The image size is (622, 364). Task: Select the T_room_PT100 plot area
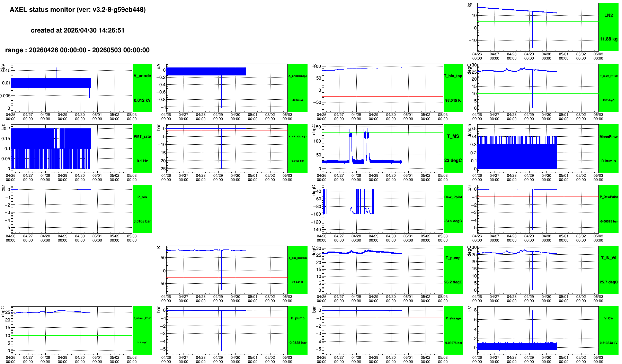(x=538, y=88)
